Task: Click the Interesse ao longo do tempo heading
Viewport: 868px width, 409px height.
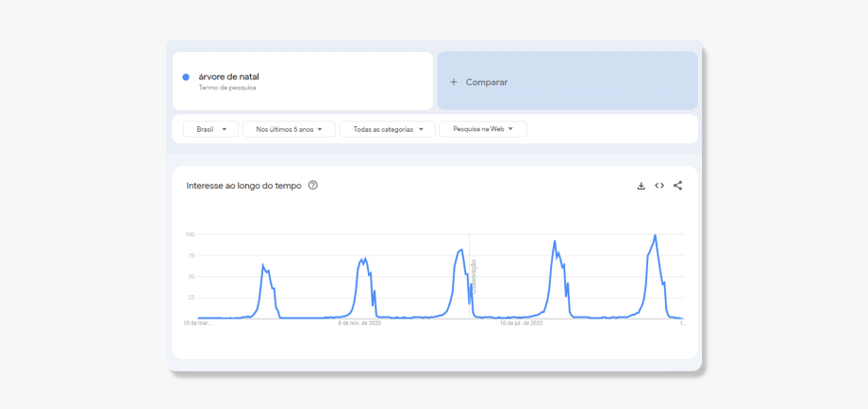Action: [244, 186]
